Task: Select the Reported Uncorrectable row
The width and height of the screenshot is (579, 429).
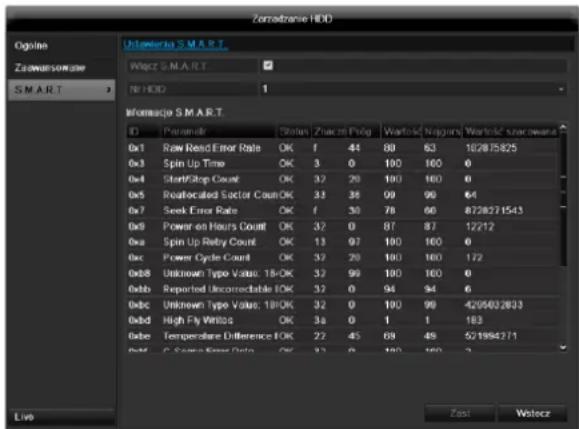Action: point(343,289)
